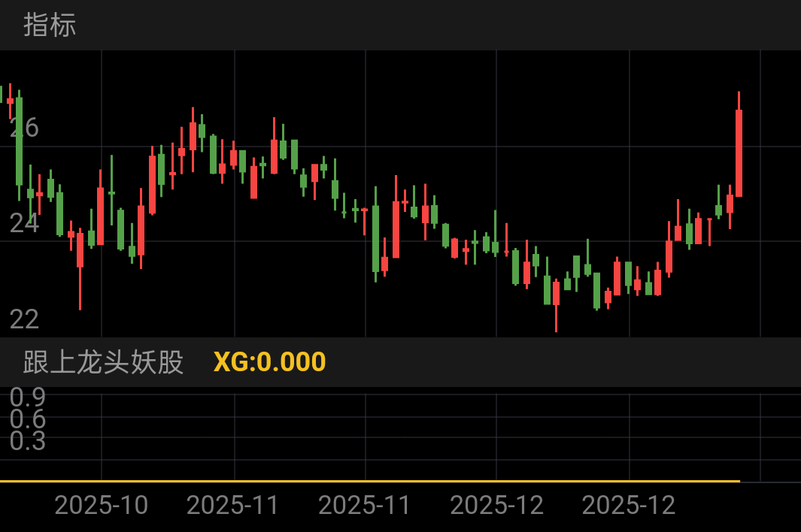Screen dimensions: 801x532
Task: Select the 2025-10 date axis label
Action: [101, 506]
